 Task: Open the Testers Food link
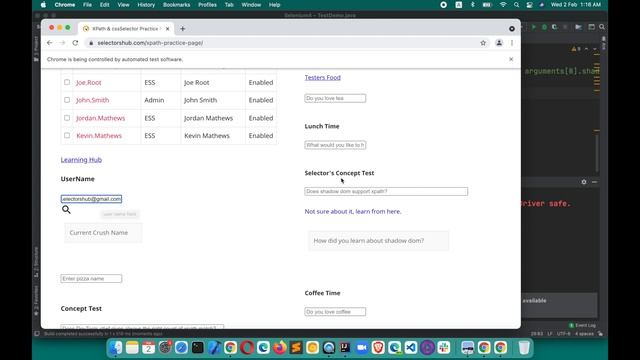[x=322, y=77]
